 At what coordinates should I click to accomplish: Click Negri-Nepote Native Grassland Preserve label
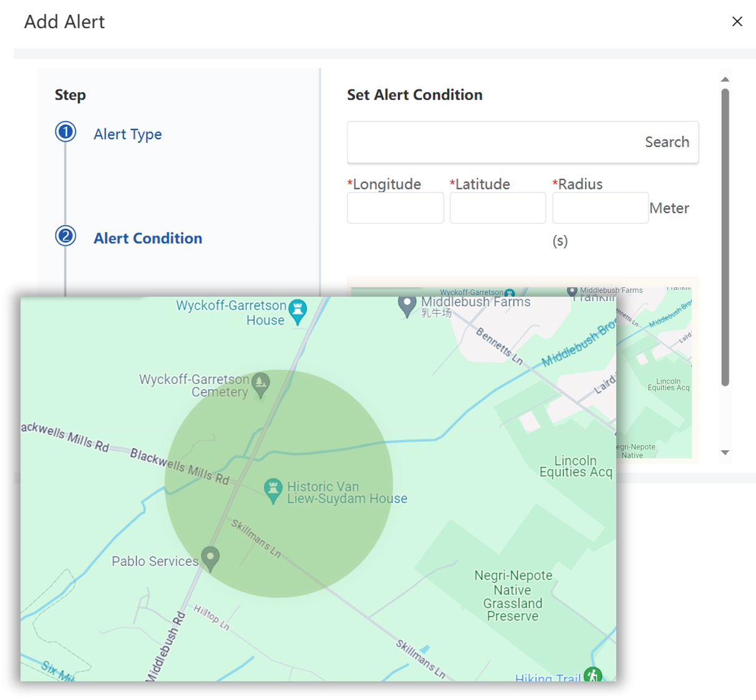click(513, 595)
